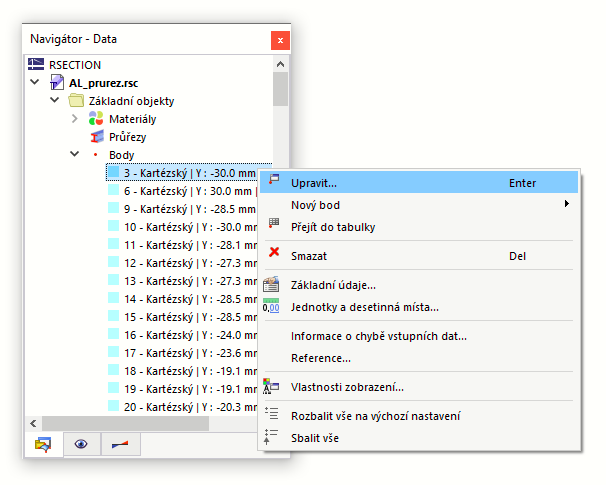606x485 pixels.
Task: Collapse the Základní objekty folder
Action: point(54,100)
